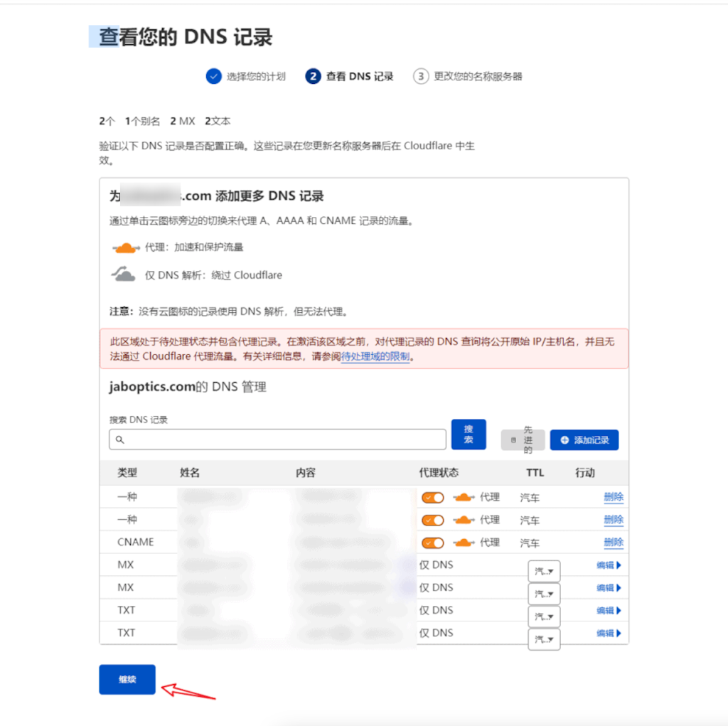This screenshot has width=728, height=726.
Task: Click the 添加记录 add record button
Action: click(x=584, y=440)
